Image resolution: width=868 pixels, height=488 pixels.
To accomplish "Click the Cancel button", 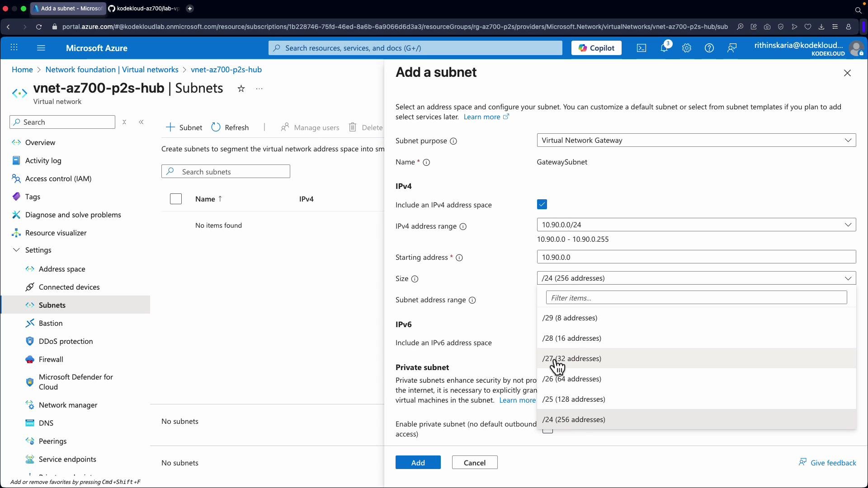I will tap(475, 462).
